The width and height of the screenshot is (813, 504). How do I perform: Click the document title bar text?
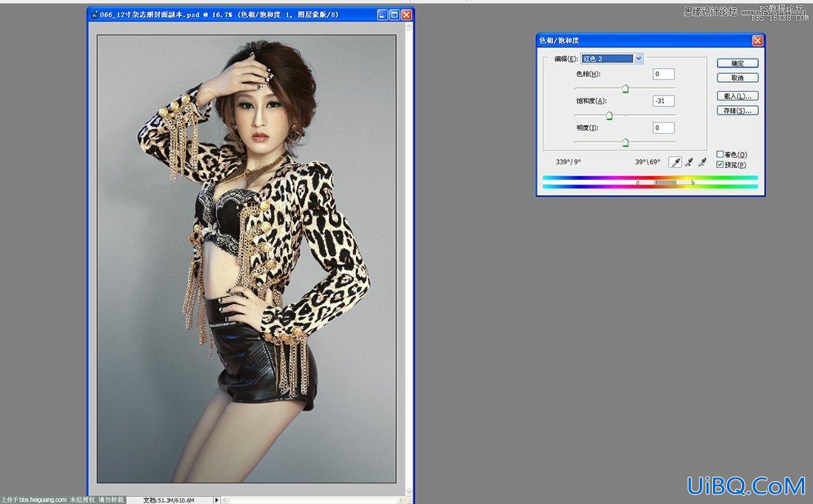coord(219,15)
